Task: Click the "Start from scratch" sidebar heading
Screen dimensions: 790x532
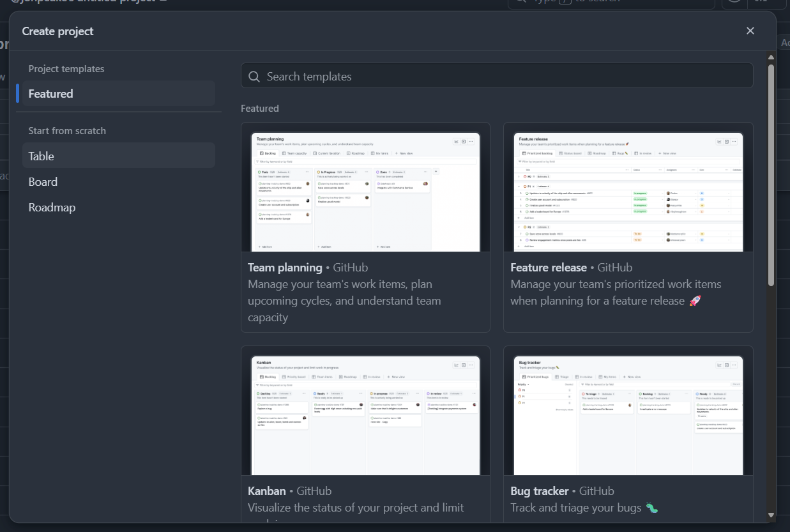Action: pyautogui.click(x=67, y=131)
